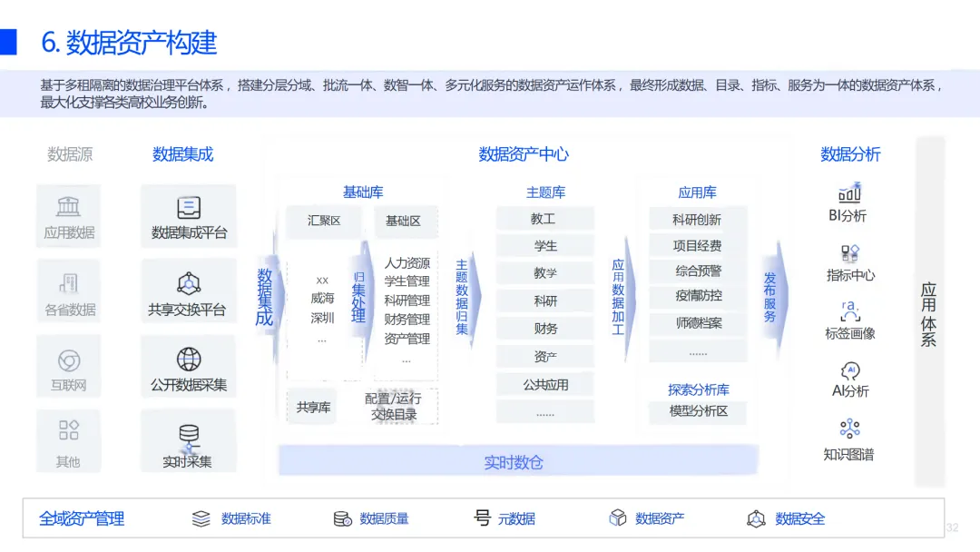
Task: Click the 数据集成 arrow
Action: (x=269, y=298)
